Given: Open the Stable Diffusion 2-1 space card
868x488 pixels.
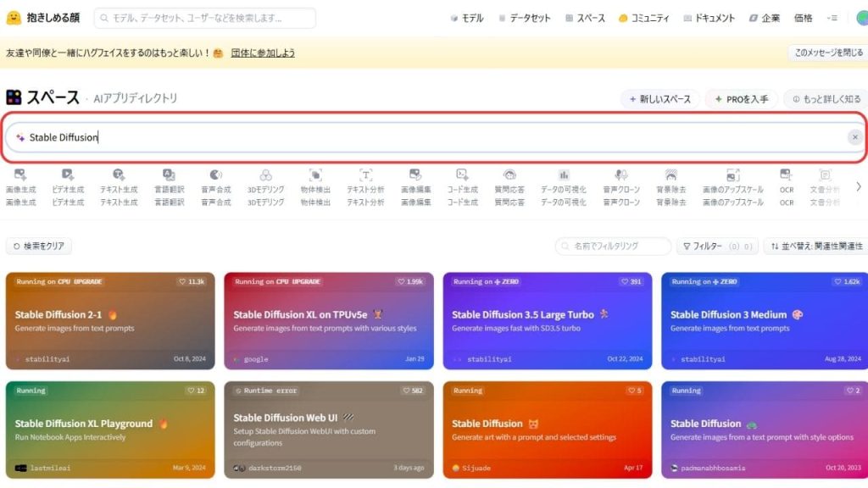Looking at the screenshot, I should point(110,321).
